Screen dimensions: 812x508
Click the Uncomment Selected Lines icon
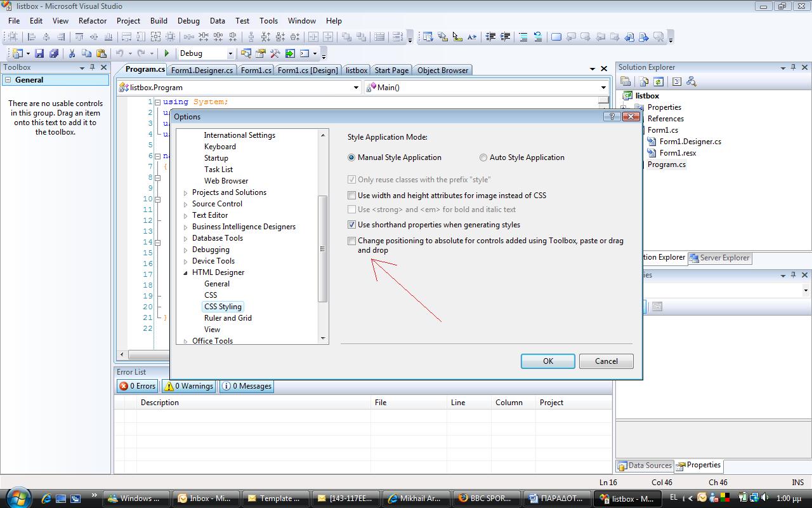pyautogui.click(x=538, y=37)
